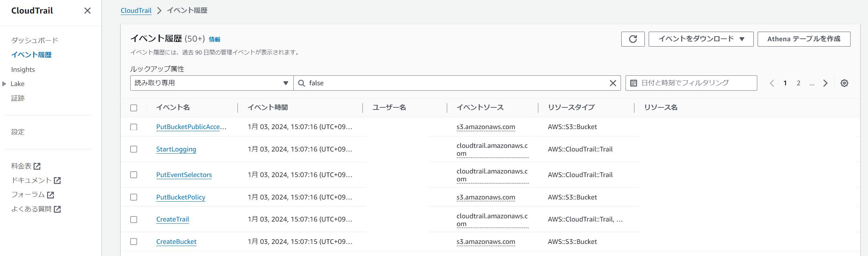This screenshot has width=868, height=256.
Task: Select the PutEventSelectors event checkbox
Action: 134,175
